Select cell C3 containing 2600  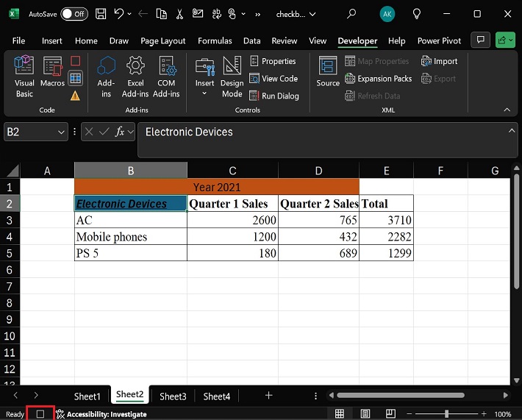coord(232,220)
